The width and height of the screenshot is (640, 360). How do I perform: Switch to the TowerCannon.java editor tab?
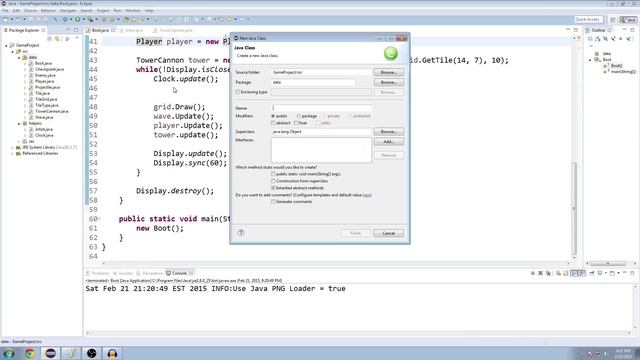173,30
